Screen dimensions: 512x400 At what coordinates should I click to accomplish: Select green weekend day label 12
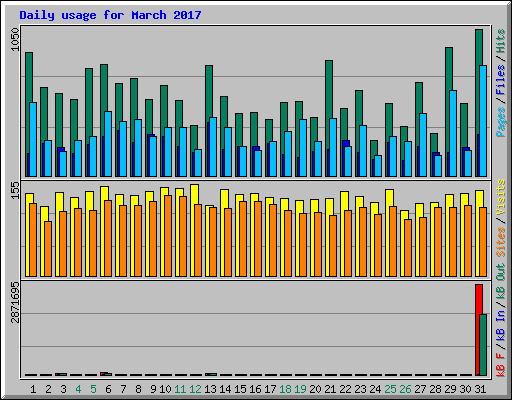pyautogui.click(x=195, y=389)
